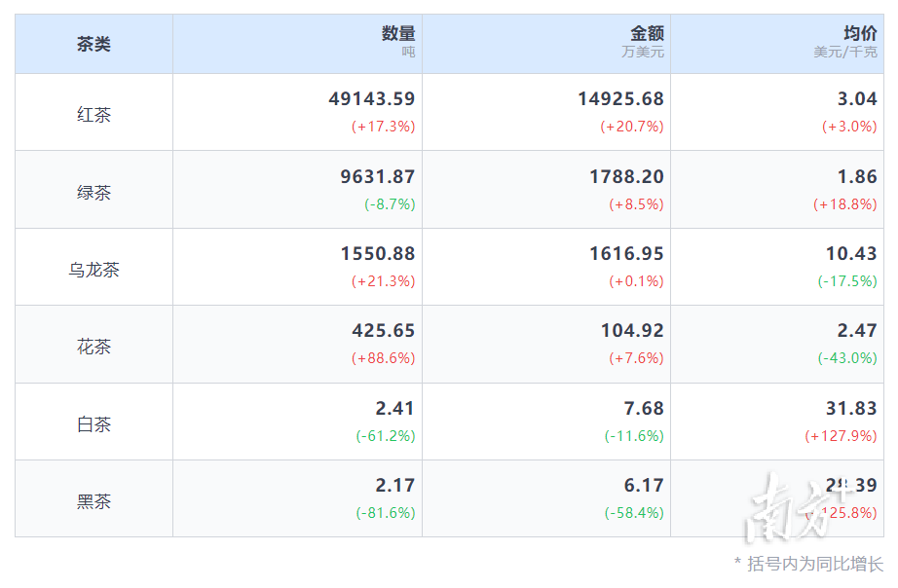Click the 乌龙茶 row label
Viewport: 898px width, 588px height.
pos(94,270)
